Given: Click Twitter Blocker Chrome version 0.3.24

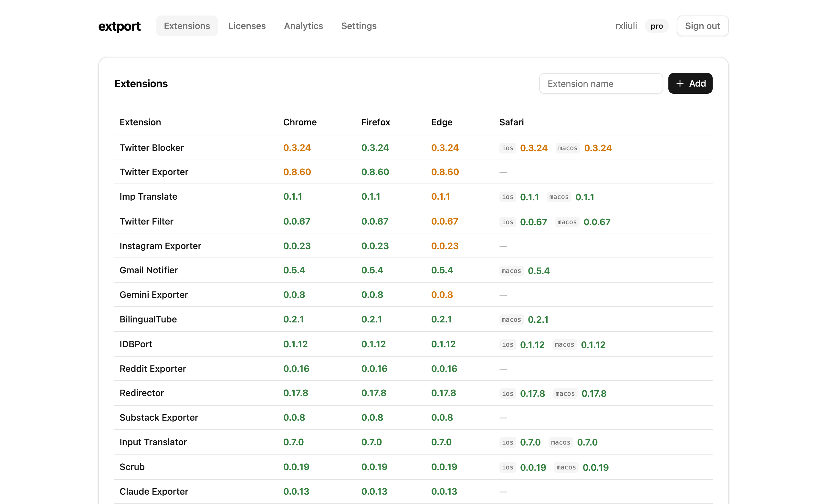Looking at the screenshot, I should point(297,148).
